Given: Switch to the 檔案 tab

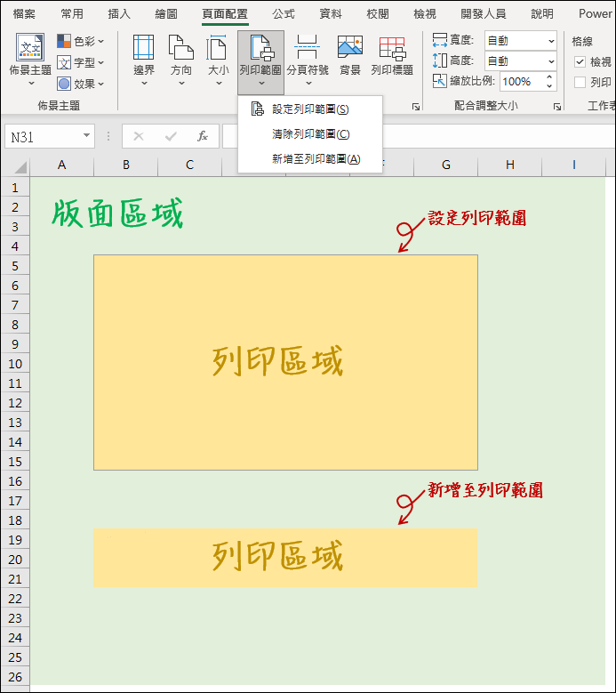Looking at the screenshot, I should 24,14.
